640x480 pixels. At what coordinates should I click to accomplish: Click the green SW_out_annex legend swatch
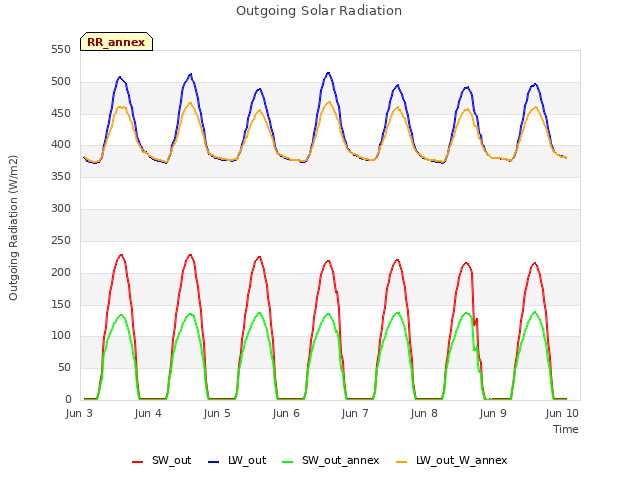[x=288, y=462]
